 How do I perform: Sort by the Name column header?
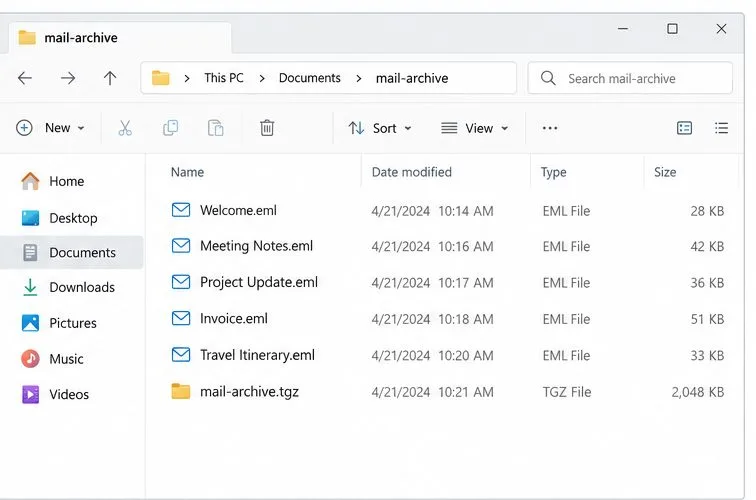(x=187, y=172)
